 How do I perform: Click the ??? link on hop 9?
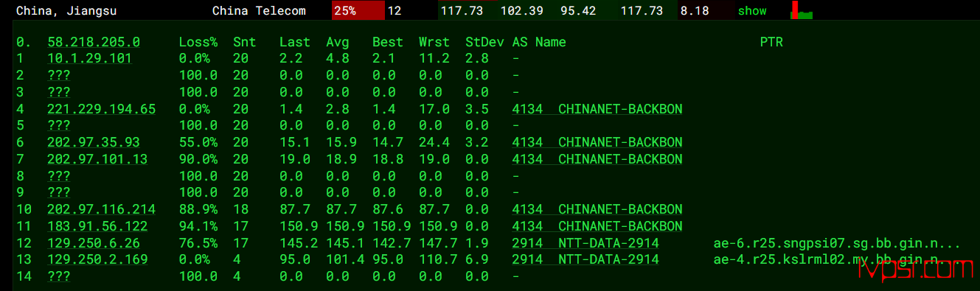[x=59, y=192]
